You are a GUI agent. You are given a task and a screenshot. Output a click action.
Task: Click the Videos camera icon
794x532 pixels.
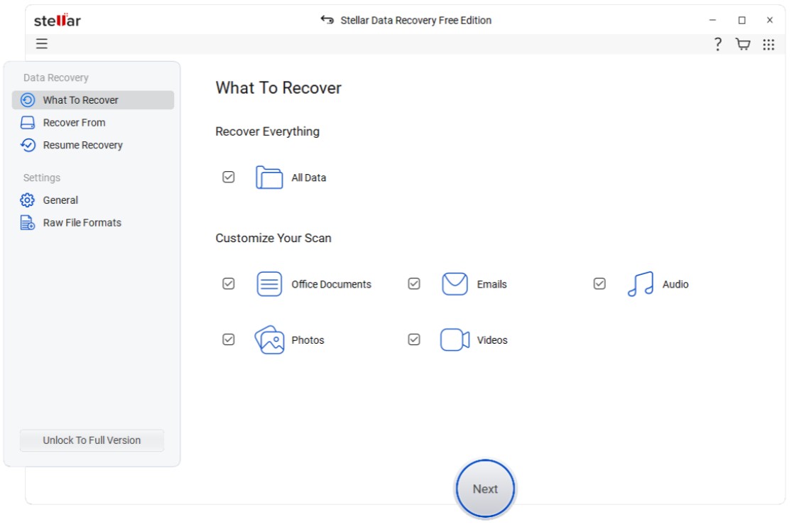(455, 340)
